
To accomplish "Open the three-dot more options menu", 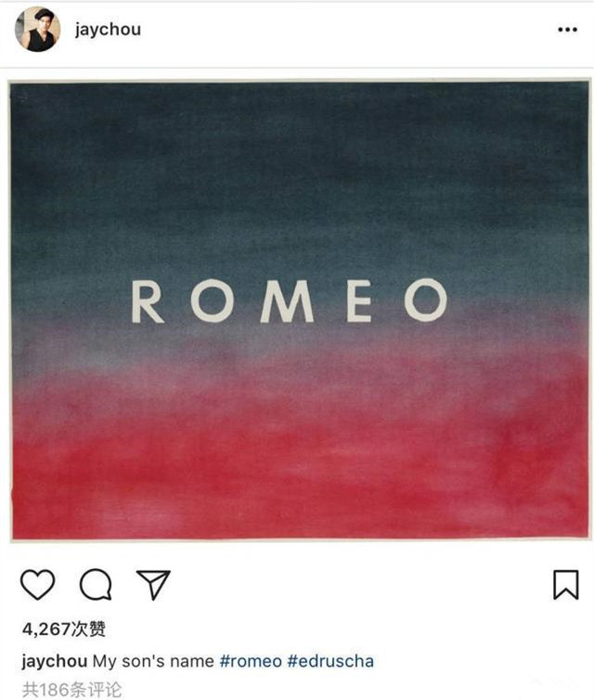I will (x=567, y=30).
